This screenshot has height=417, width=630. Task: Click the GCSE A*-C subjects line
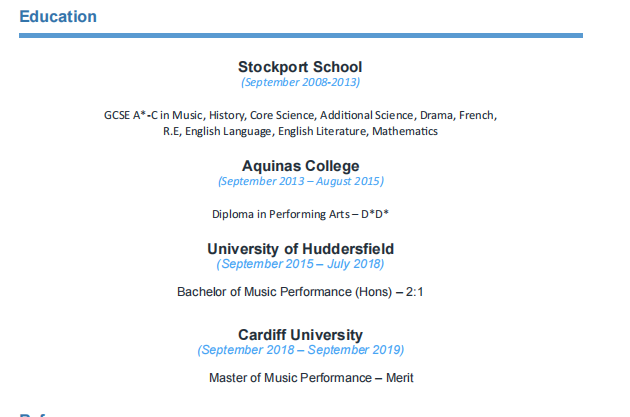point(300,115)
